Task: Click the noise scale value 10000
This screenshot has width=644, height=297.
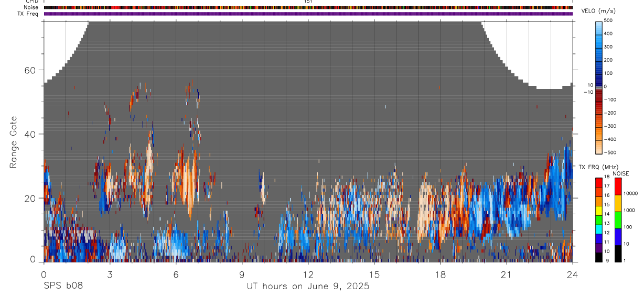Action: coord(630,193)
